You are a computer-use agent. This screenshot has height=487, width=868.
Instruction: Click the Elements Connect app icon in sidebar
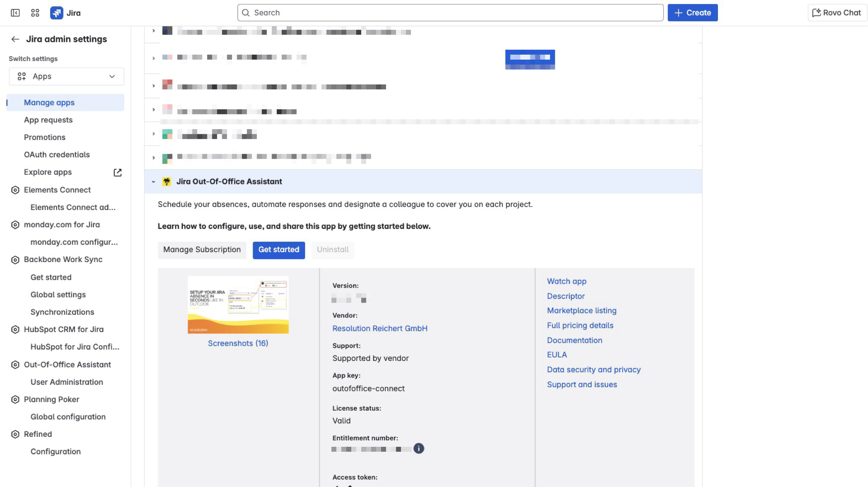(15, 190)
